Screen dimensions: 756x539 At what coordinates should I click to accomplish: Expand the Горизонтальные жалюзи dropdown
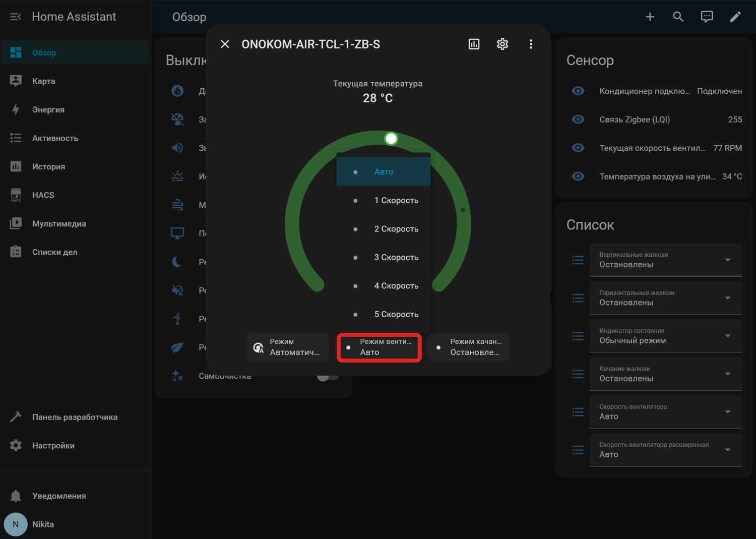click(x=666, y=298)
